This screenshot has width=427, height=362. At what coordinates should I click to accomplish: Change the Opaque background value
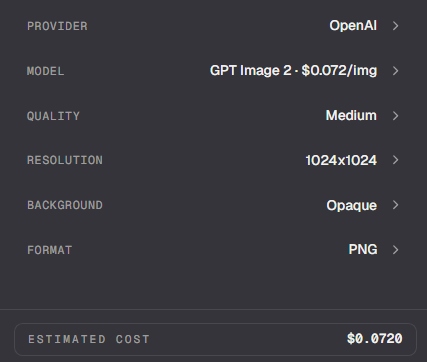[x=352, y=206]
